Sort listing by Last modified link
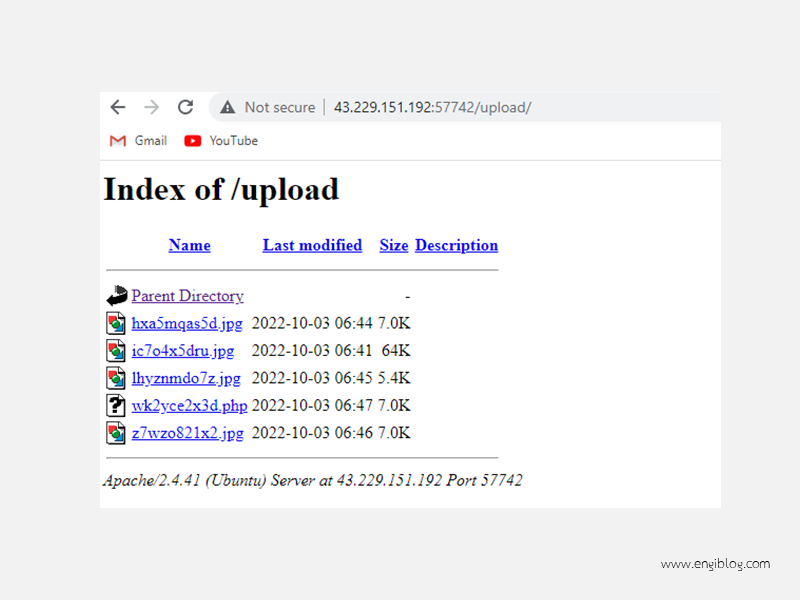800x600 pixels. tap(312, 245)
